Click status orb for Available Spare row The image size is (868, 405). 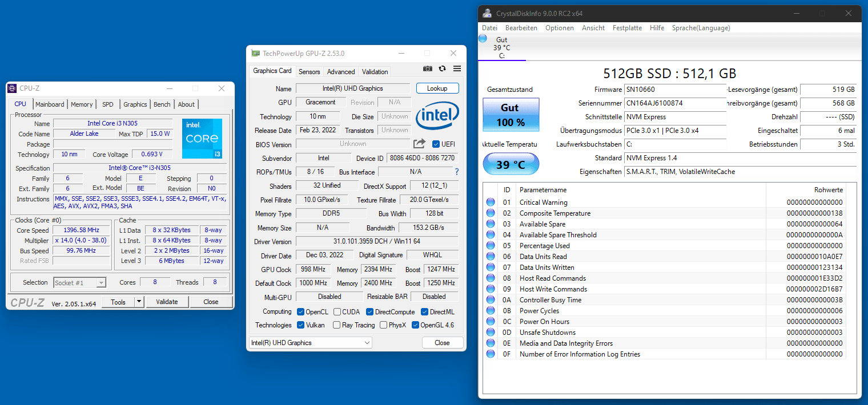[491, 224]
